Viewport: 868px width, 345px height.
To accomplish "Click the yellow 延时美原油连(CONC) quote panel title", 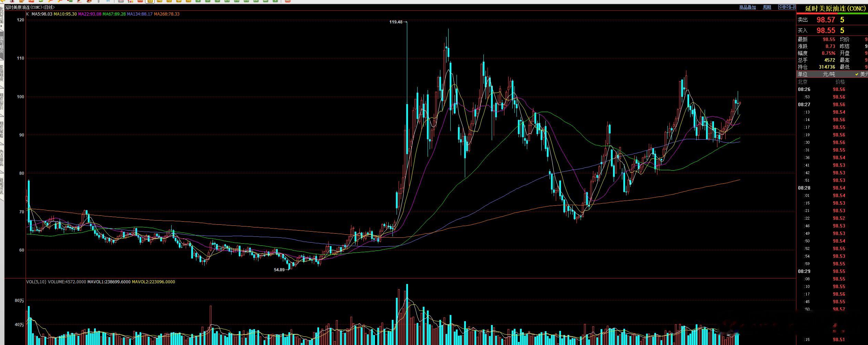I will (835, 9).
